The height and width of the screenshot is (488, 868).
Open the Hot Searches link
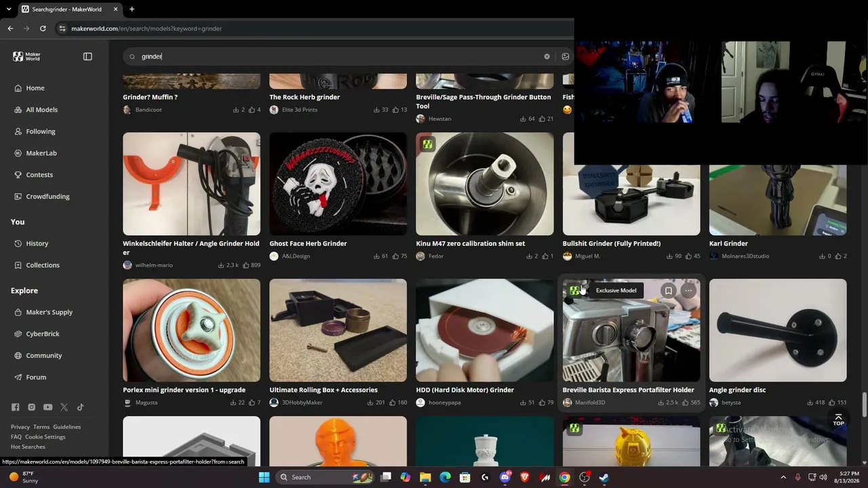pyautogui.click(x=28, y=447)
